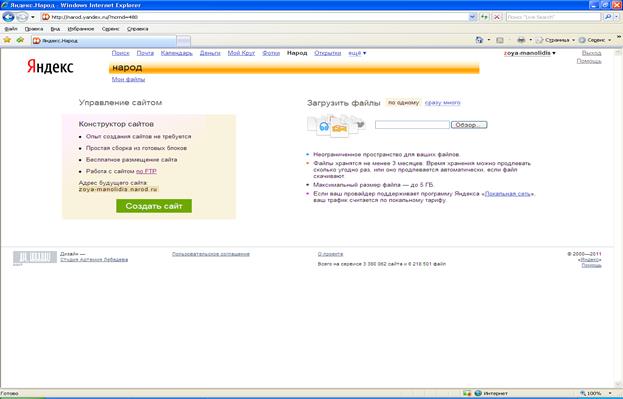Select the Яндекс.Народ browser tab

pos(104,41)
